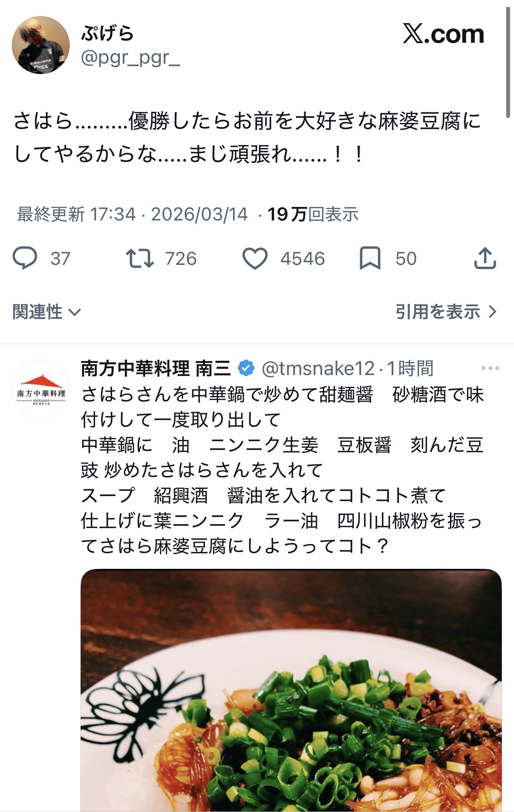Bookmark the post using the bookmark icon
The width and height of the screenshot is (514, 812).
pos(370,258)
